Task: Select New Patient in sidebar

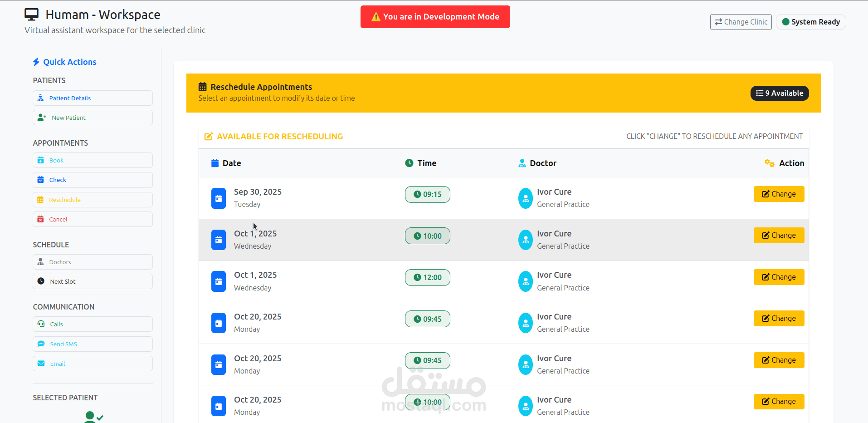Action: point(93,118)
